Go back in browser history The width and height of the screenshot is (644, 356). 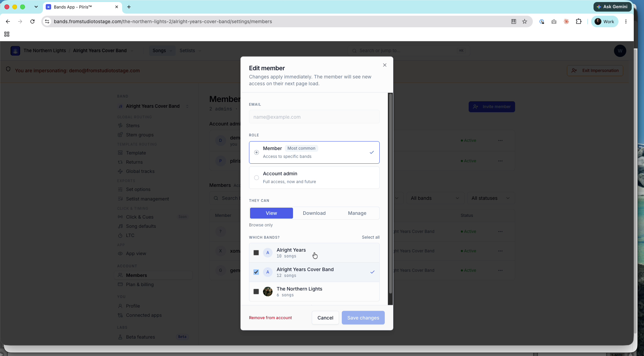8,21
